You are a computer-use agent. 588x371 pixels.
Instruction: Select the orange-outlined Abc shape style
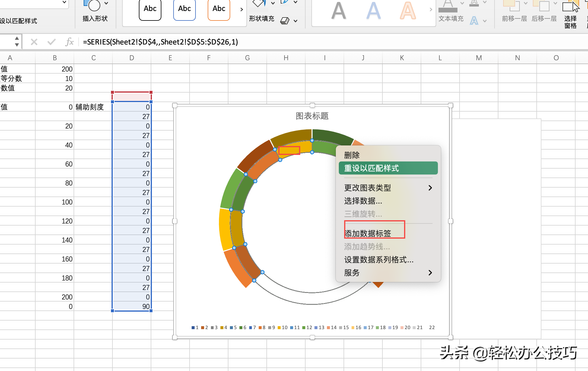click(219, 9)
